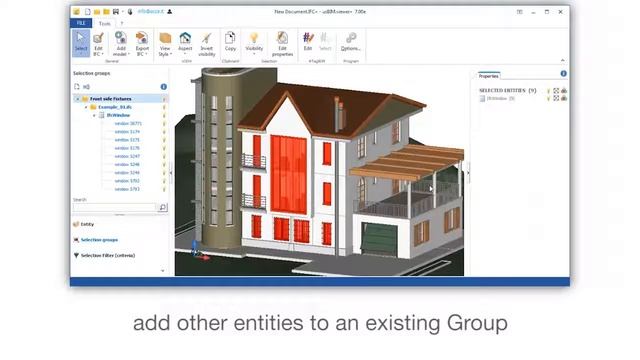The height and width of the screenshot is (360, 640).
Task: Click the #TagBIM Edit icon
Action: point(308,38)
